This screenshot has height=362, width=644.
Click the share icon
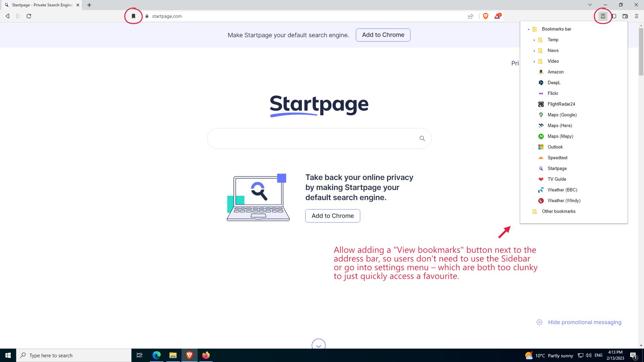click(471, 16)
